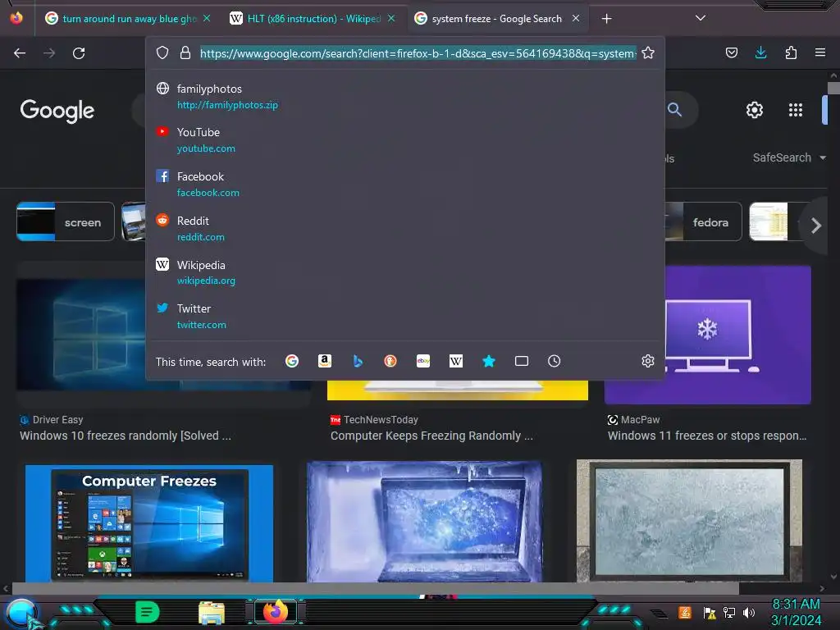Image resolution: width=840 pixels, height=630 pixels.
Task: List all tabs dropdown arrow
Action: [701, 18]
